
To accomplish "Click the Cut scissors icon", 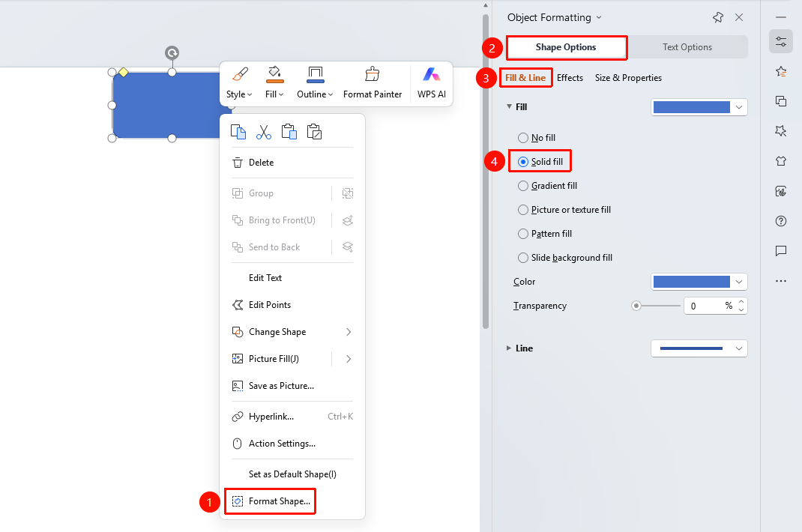I will pos(263,132).
